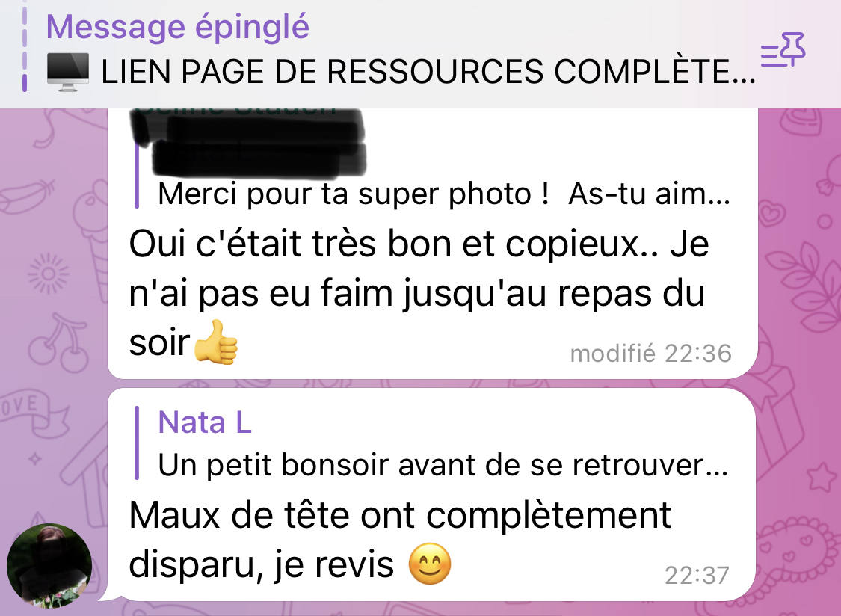Image resolution: width=841 pixels, height=616 pixels.
Task: Tap the "Message épinglé" label
Action: (x=177, y=26)
